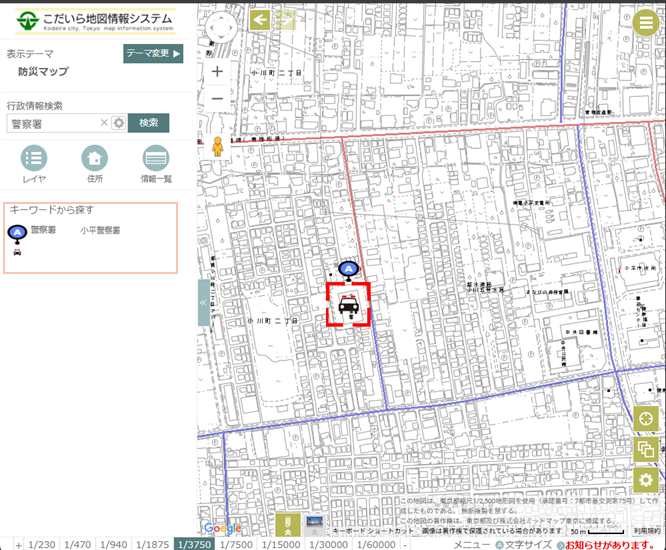Clear the search field with X
The image size is (666, 550).
[104, 123]
